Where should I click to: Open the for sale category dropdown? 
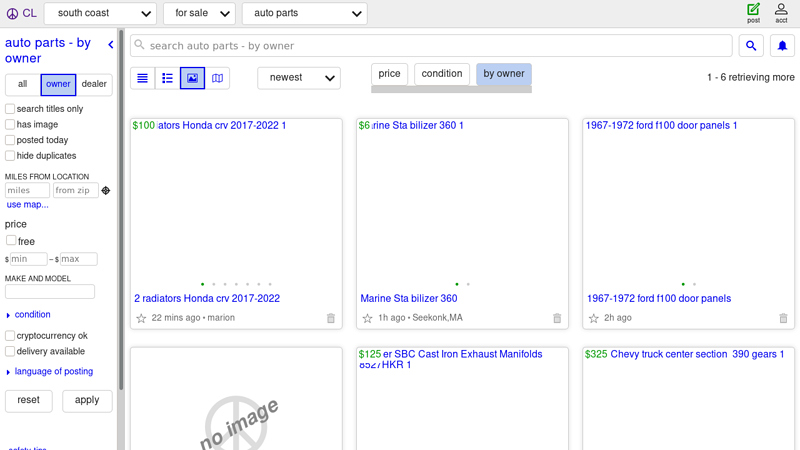199,13
